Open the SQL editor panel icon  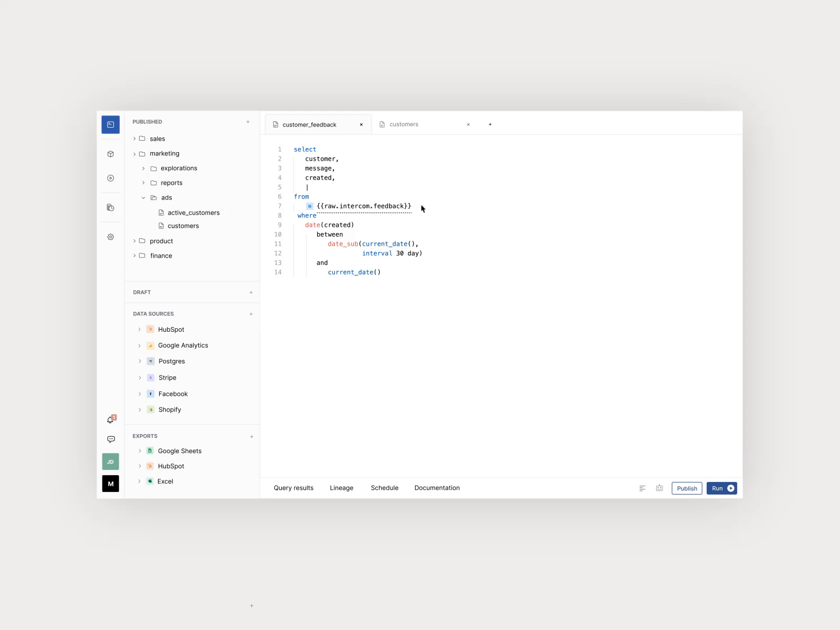coord(110,124)
